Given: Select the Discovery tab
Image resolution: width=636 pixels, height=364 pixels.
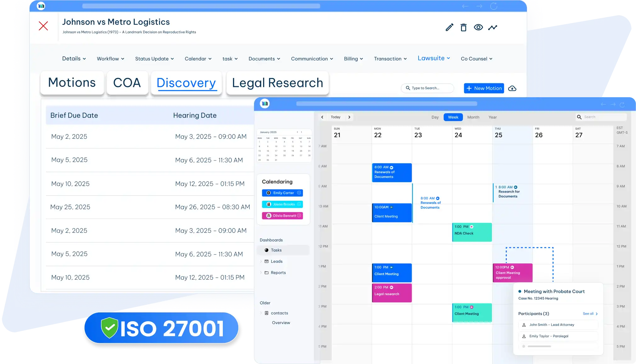Looking at the screenshot, I should tap(186, 83).
